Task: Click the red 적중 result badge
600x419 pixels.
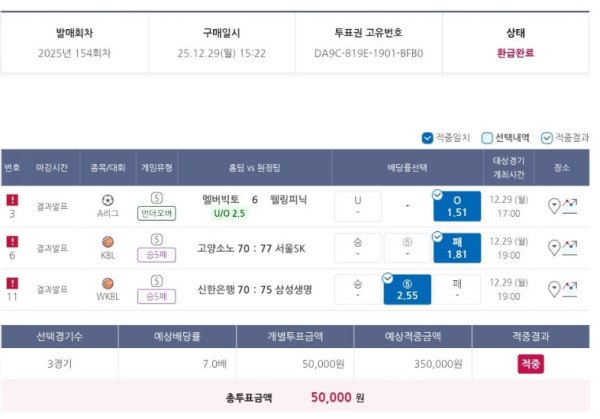Action: pyautogui.click(x=530, y=364)
